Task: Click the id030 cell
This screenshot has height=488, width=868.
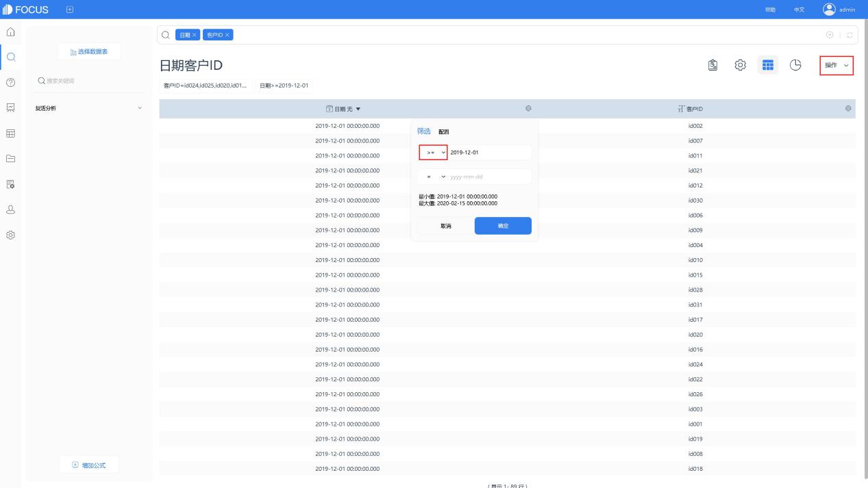Action: point(695,201)
